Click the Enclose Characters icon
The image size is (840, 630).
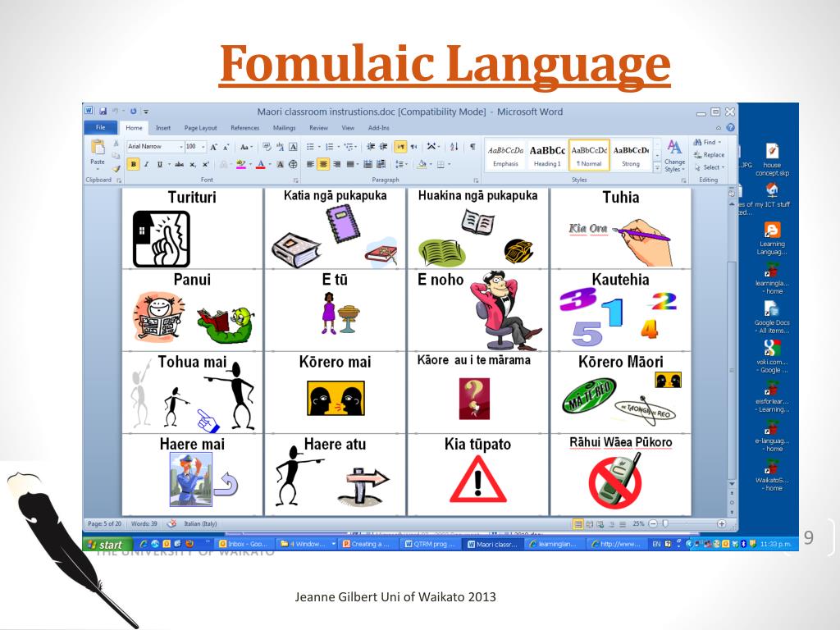pyautogui.click(x=293, y=164)
